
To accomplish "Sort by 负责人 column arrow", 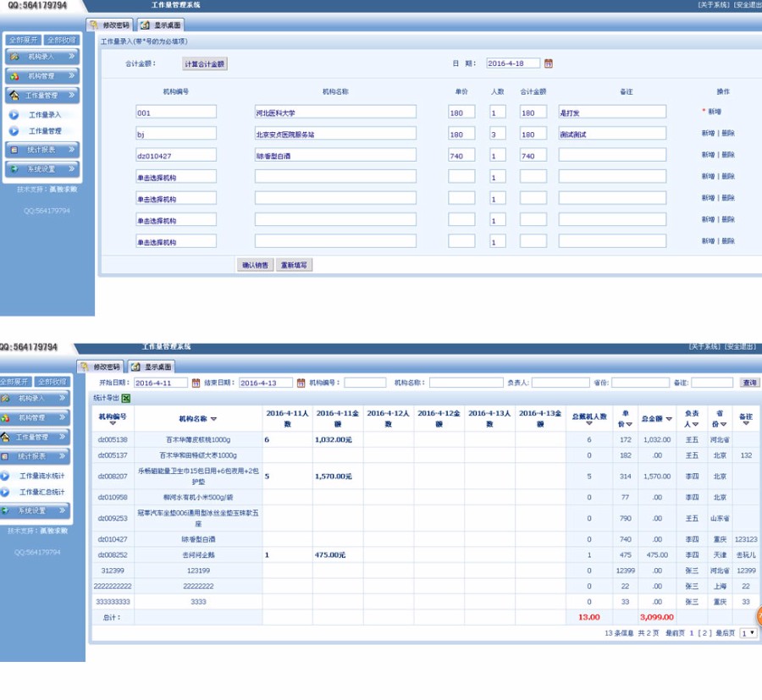I will 695,424.
